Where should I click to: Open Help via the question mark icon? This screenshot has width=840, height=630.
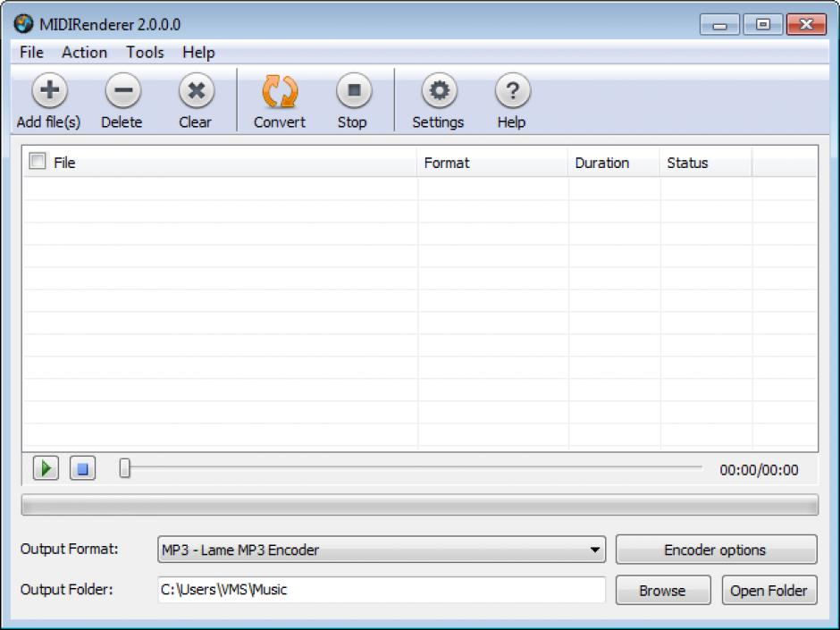pos(511,91)
